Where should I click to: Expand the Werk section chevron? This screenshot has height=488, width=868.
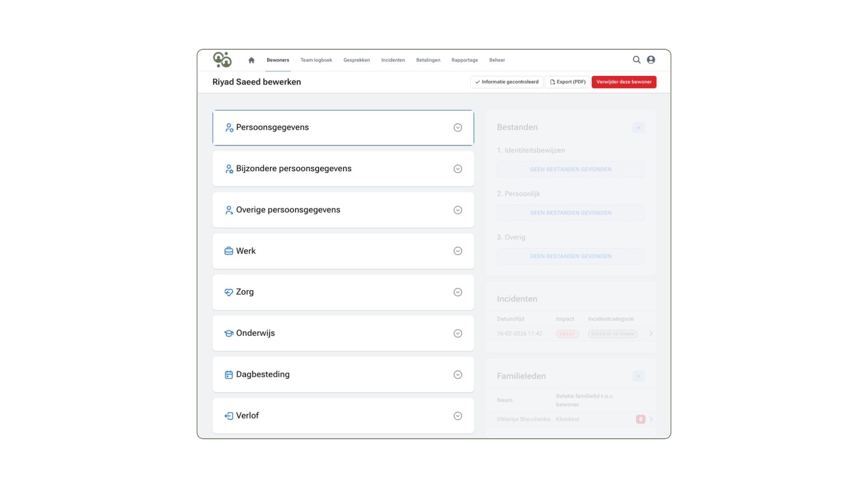click(458, 251)
